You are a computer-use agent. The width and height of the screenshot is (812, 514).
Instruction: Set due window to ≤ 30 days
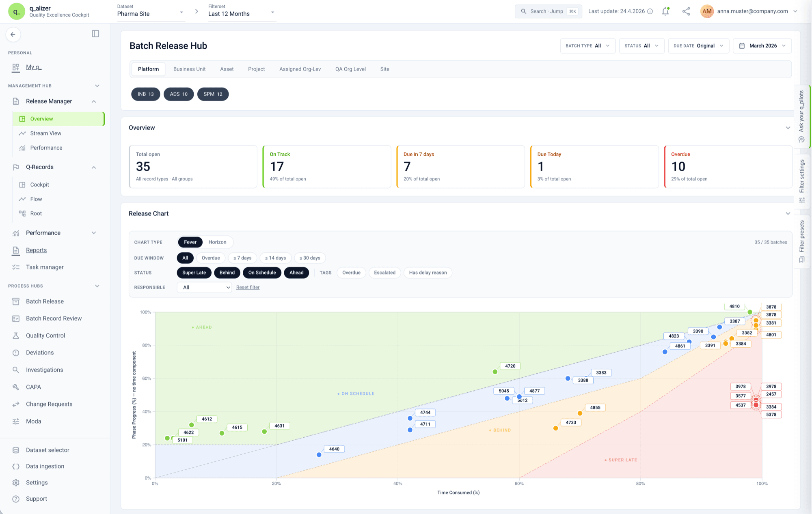[310, 258]
